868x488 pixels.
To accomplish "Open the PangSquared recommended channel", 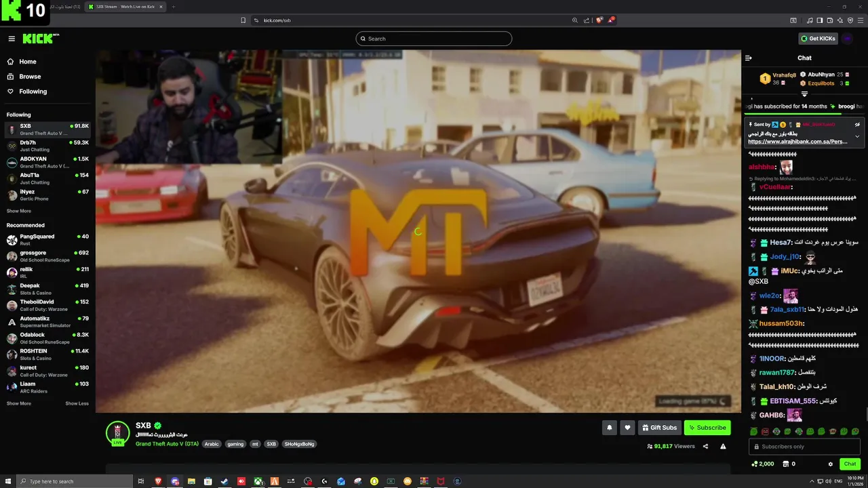I will (47, 239).
